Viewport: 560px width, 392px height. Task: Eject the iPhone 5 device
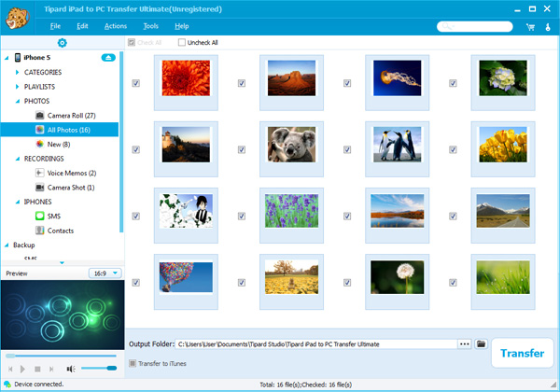pyautogui.click(x=108, y=58)
